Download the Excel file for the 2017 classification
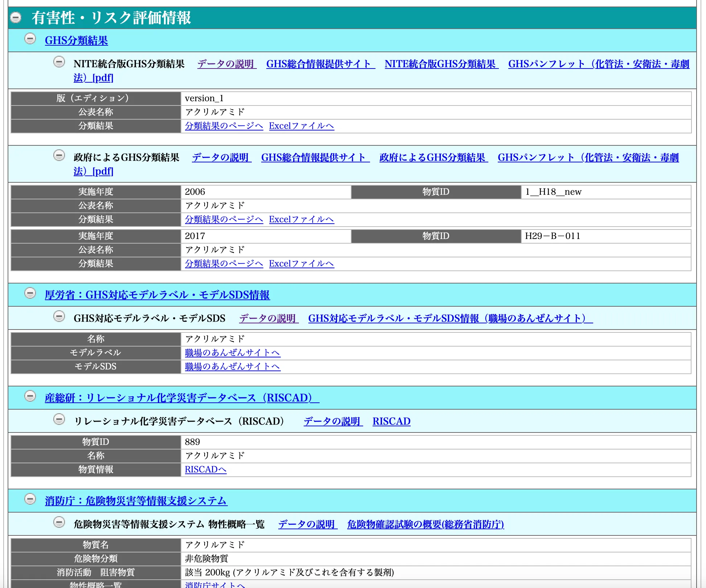 [x=301, y=264]
